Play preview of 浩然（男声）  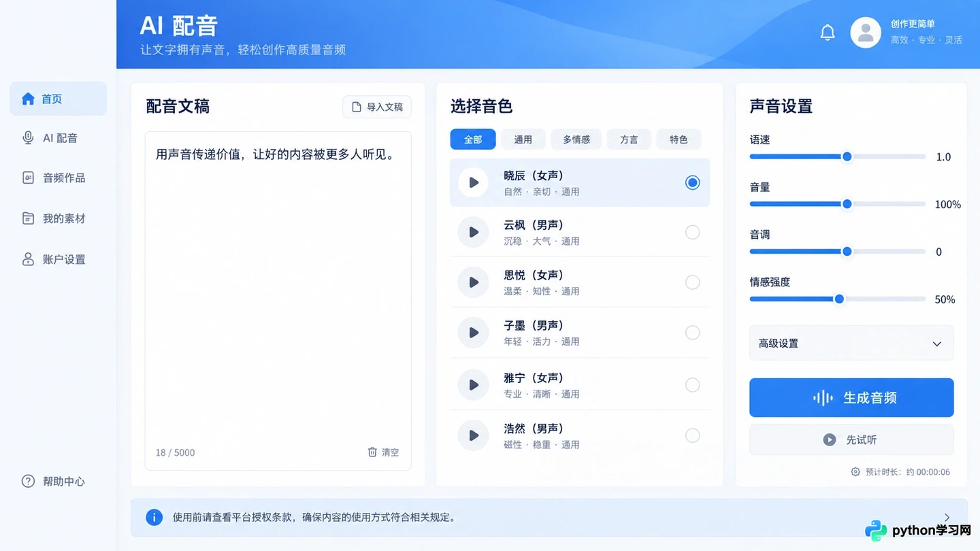[473, 435]
